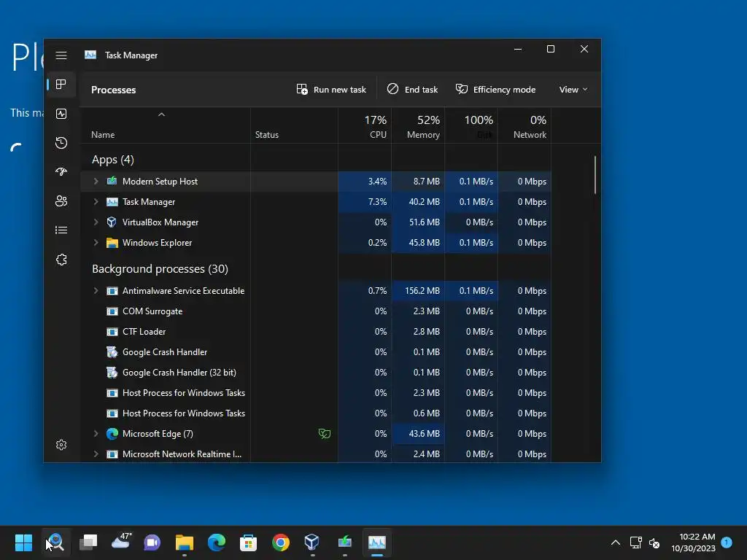Open the Task Manager hamburger navigation menu
The height and width of the screenshot is (560, 747).
click(x=61, y=55)
